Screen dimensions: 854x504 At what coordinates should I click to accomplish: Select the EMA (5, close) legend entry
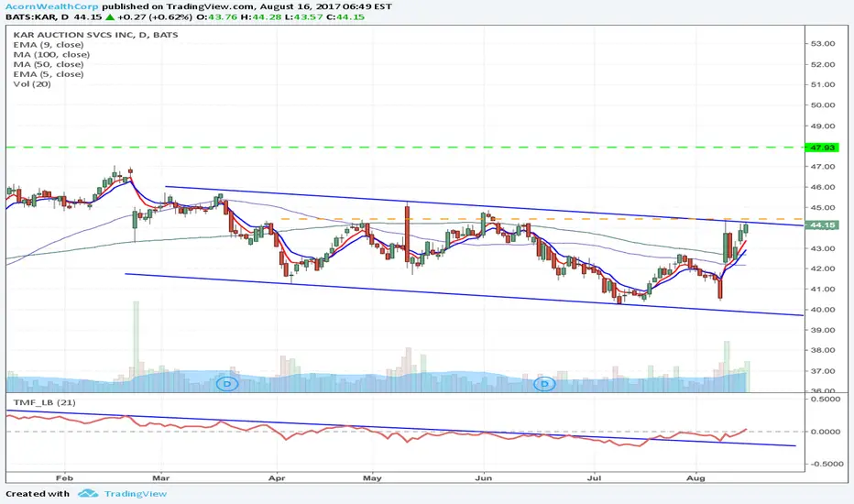point(49,74)
